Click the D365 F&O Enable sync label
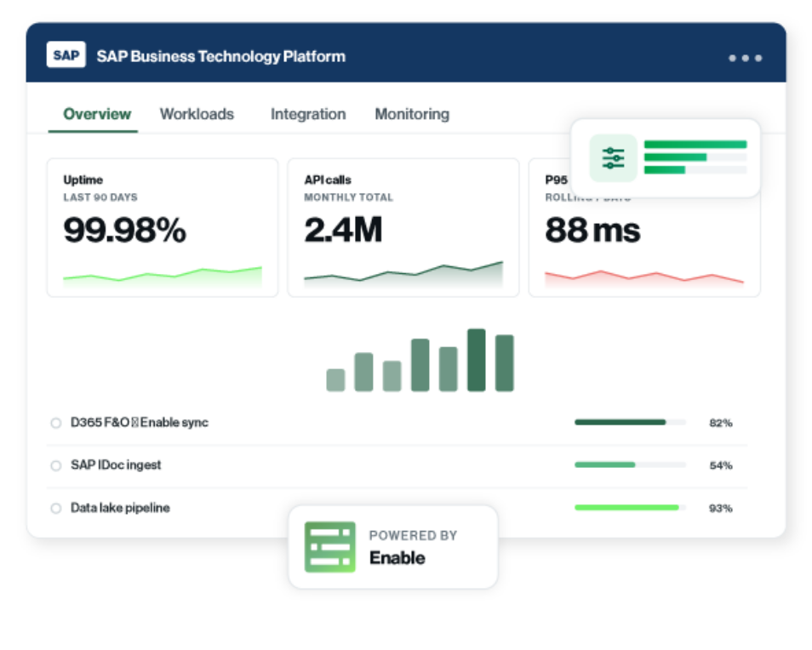This screenshot has width=812, height=650. click(x=140, y=422)
